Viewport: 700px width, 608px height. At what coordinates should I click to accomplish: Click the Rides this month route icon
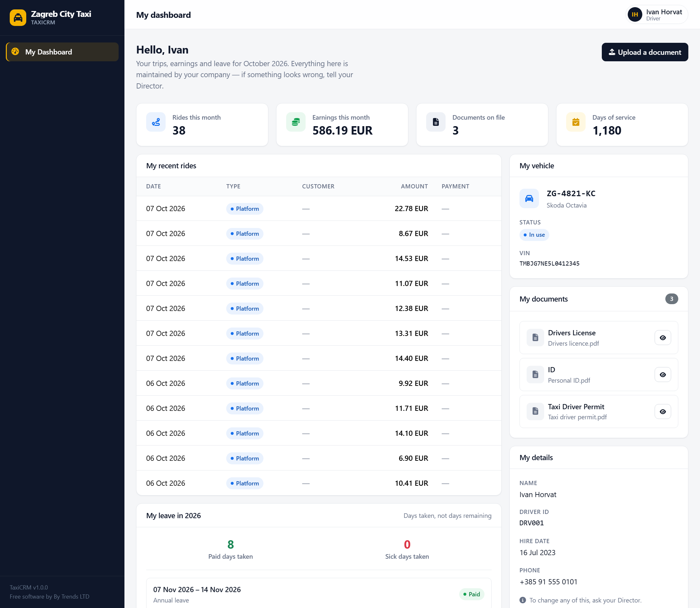[x=156, y=122]
